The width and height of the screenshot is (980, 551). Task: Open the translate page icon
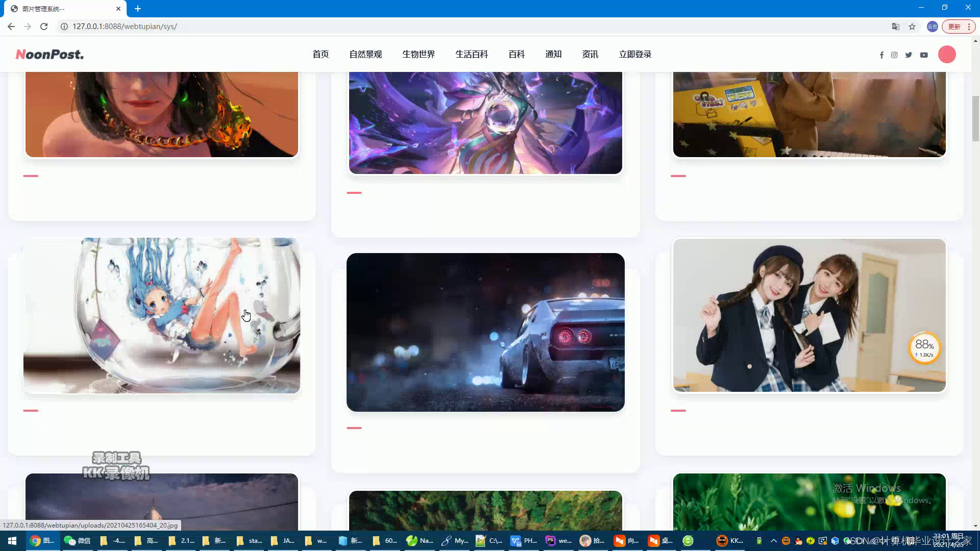(895, 27)
